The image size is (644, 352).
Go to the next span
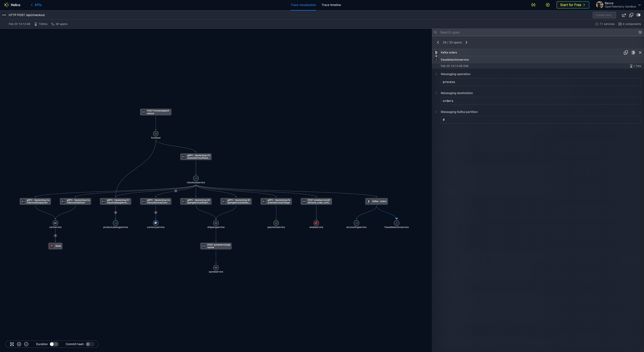(x=466, y=42)
